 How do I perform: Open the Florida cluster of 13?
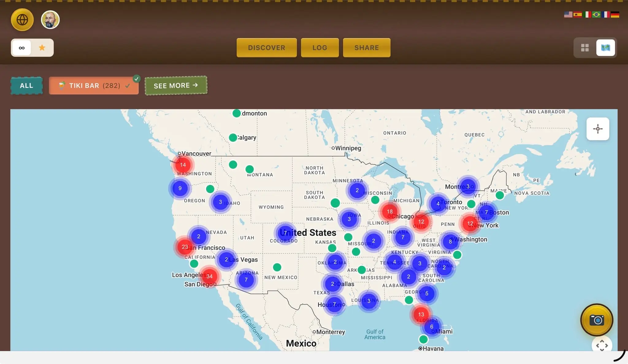point(421,315)
